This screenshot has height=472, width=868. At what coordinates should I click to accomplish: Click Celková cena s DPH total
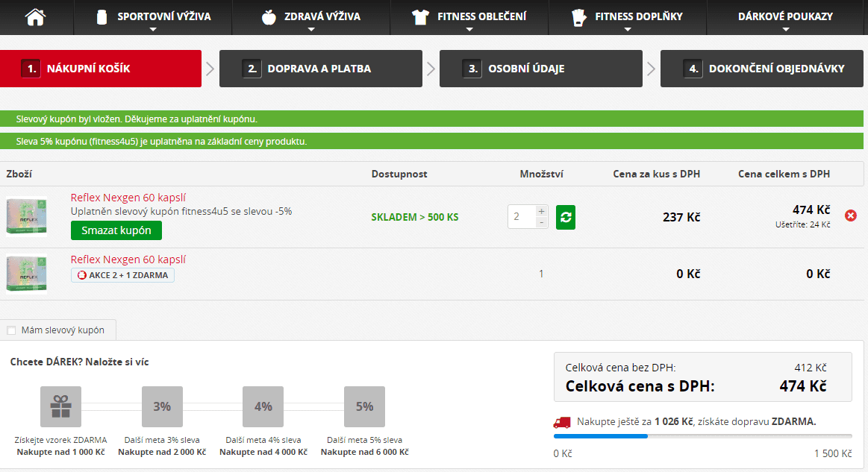pyautogui.click(x=696, y=386)
